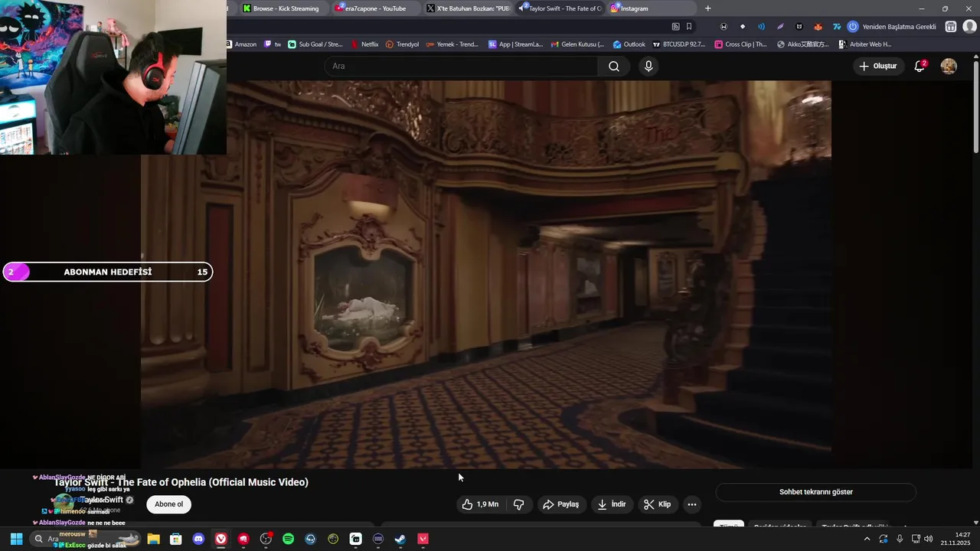Screen dimensions: 980x551
Task: Open OBS Studio from the taskbar
Action: coord(266,539)
